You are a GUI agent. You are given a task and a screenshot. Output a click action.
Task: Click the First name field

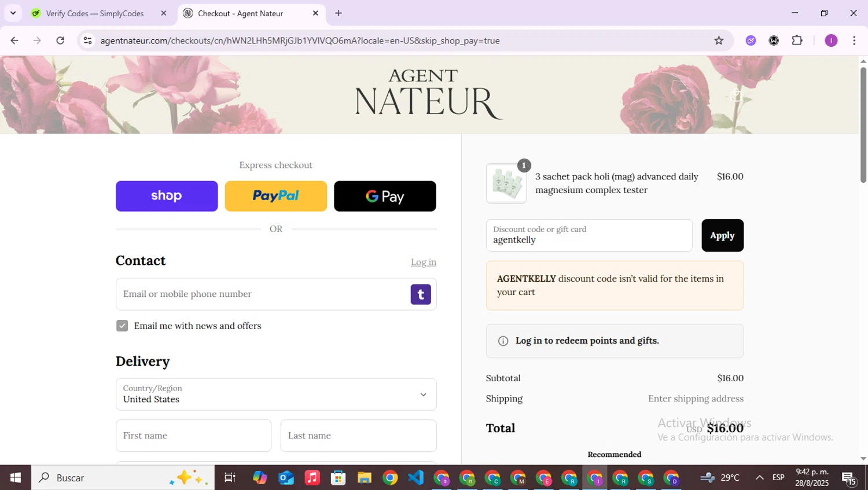point(193,436)
